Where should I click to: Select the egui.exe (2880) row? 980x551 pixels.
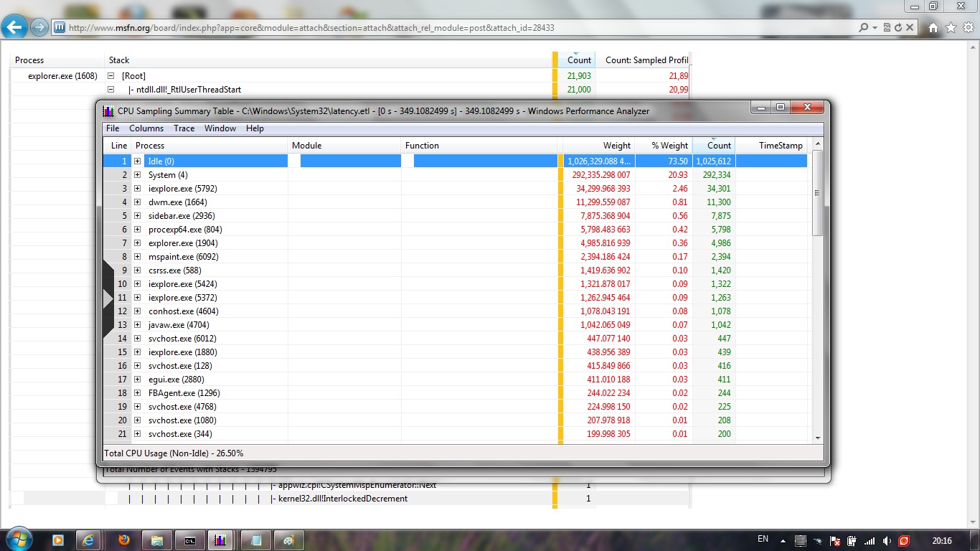(x=455, y=380)
